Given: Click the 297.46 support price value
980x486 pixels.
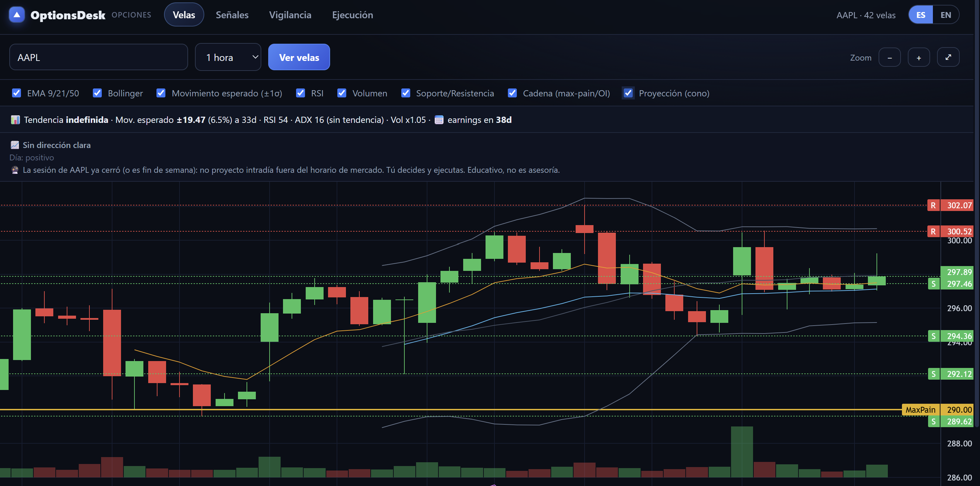Looking at the screenshot, I should pos(957,284).
